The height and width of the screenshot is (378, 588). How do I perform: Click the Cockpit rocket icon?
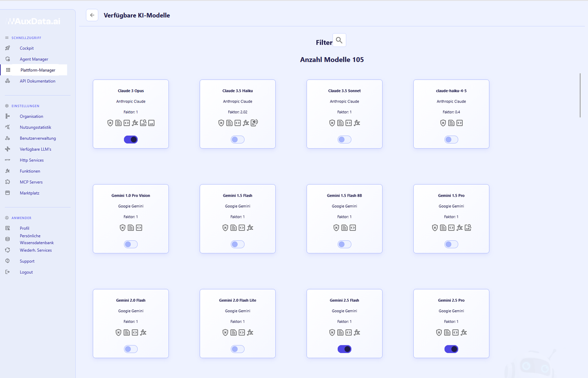click(7, 48)
